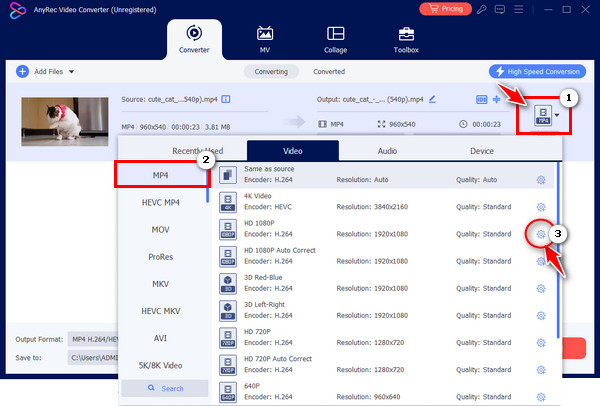This screenshot has width=600, height=406.
Task: Select the Device format tab
Action: tap(482, 151)
